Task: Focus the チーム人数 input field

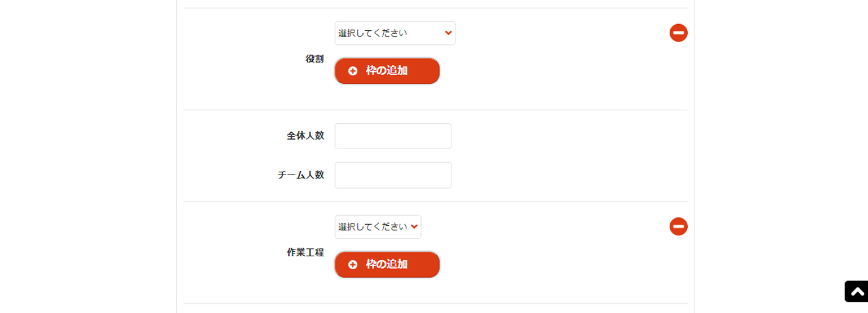Action: (x=393, y=175)
